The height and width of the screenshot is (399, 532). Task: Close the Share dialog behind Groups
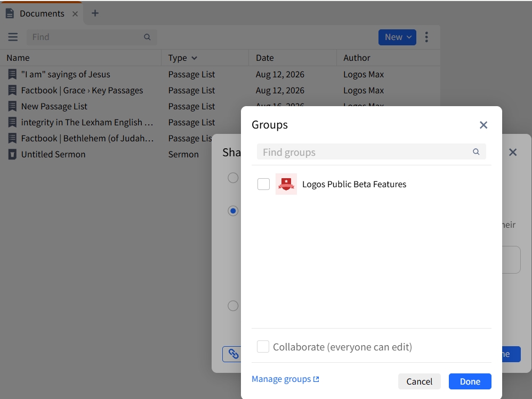(x=513, y=152)
